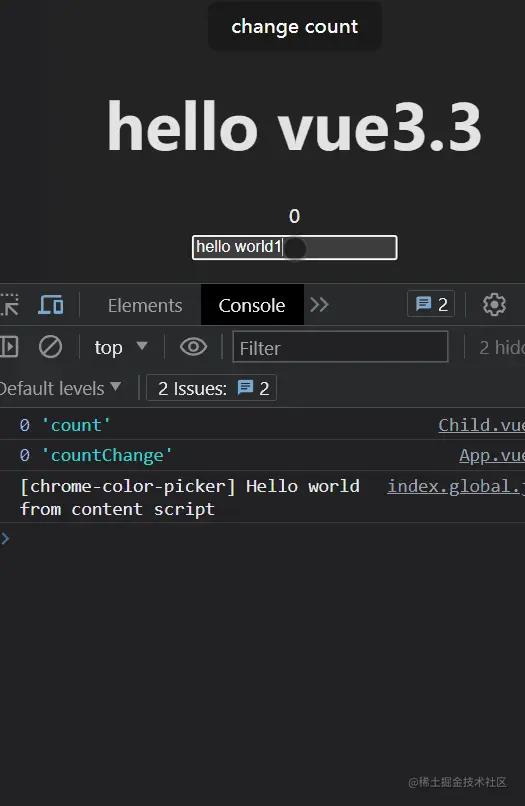The height and width of the screenshot is (806, 525).
Task: Switch to the Elements tab
Action: (145, 305)
